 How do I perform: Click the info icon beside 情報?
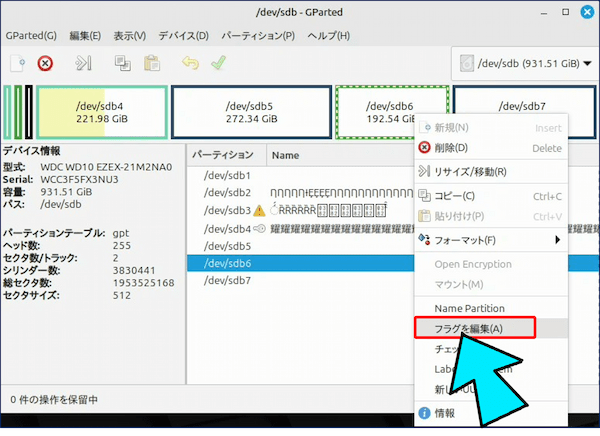pos(424,412)
